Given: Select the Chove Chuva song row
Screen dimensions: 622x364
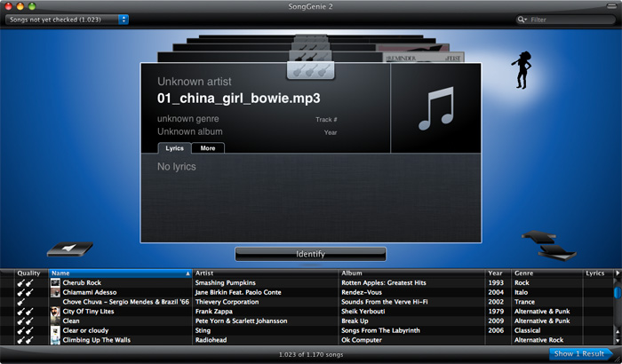Looking at the screenshot, I should [x=307, y=302].
